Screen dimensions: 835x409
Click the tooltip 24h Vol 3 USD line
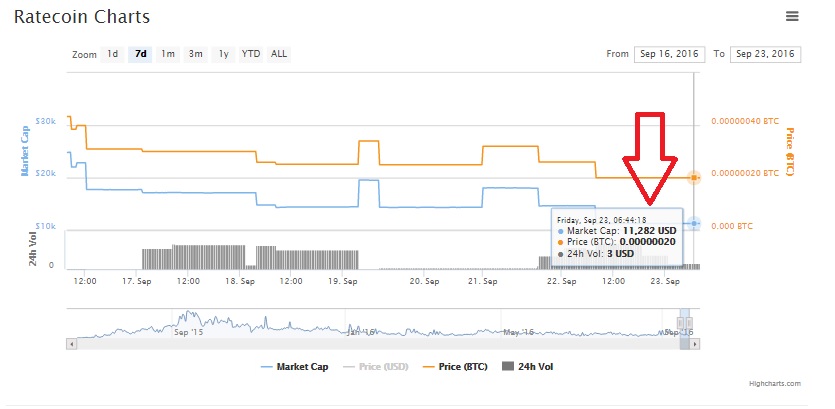click(596, 254)
